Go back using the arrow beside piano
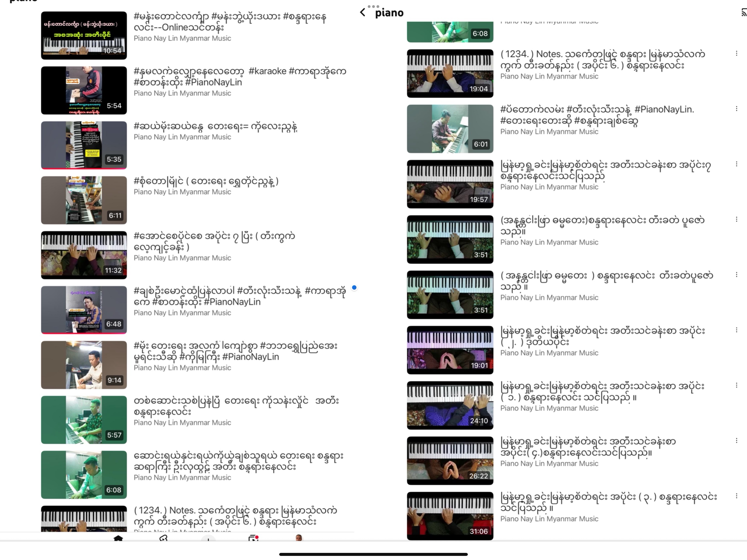The width and height of the screenshot is (747, 560). click(363, 13)
